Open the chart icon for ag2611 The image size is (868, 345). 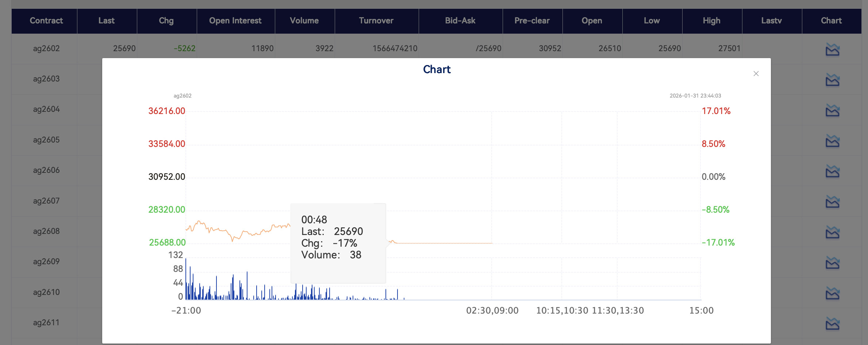click(x=832, y=323)
